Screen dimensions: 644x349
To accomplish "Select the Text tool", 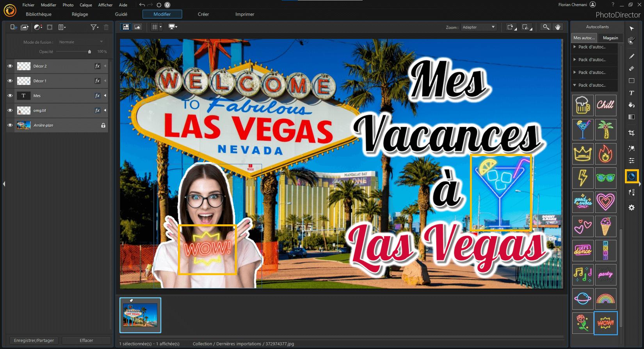I will (632, 93).
